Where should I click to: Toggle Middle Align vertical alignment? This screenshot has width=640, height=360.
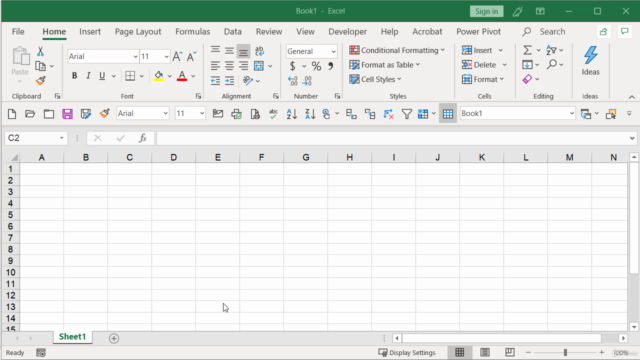click(x=229, y=51)
